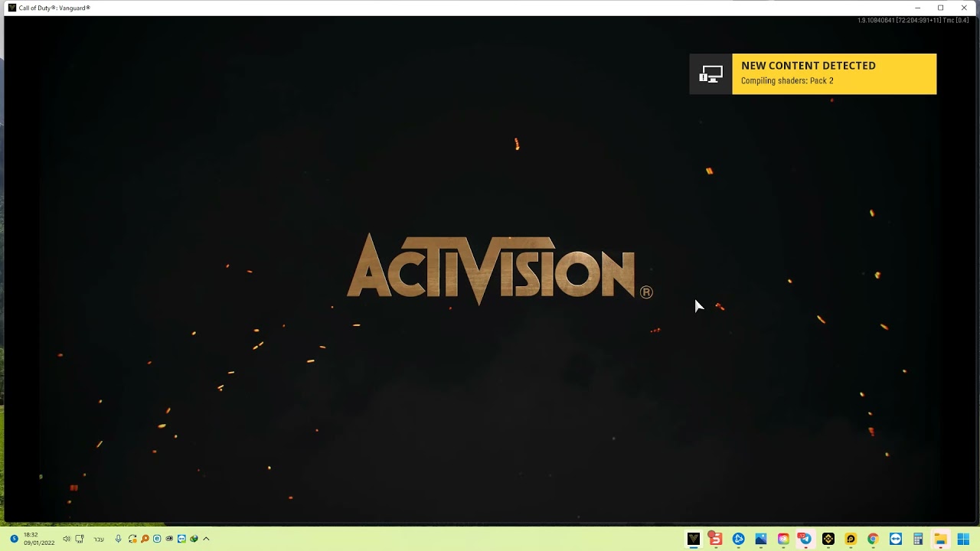The height and width of the screenshot is (551, 980).
Task: Open the 18:32 clock and date
Action: [39, 539]
